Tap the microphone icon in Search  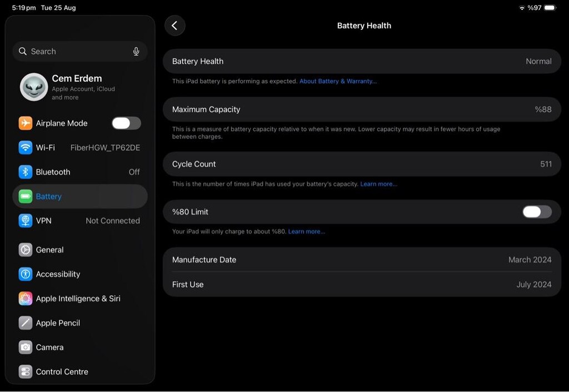(x=136, y=52)
